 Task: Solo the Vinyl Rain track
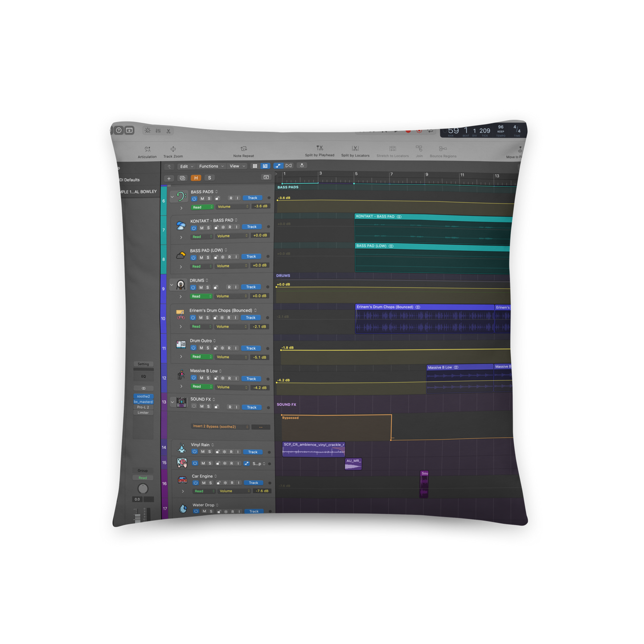(209, 452)
